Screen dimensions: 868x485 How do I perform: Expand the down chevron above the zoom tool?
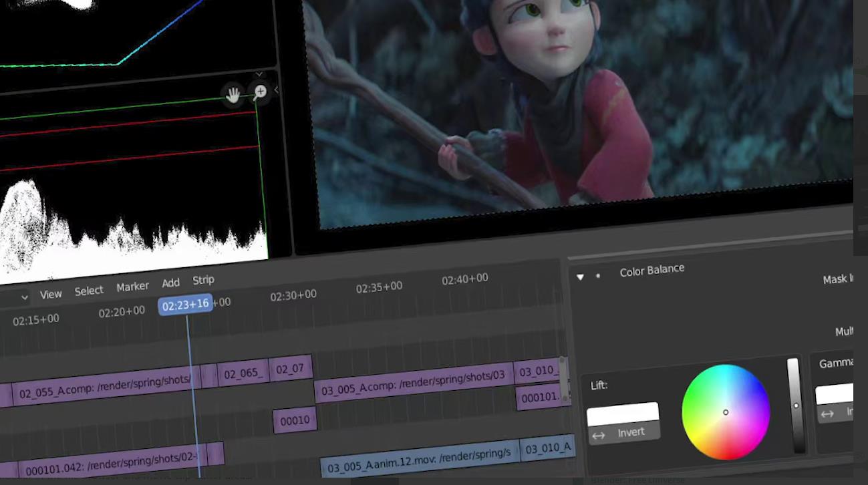pyautogui.click(x=259, y=74)
